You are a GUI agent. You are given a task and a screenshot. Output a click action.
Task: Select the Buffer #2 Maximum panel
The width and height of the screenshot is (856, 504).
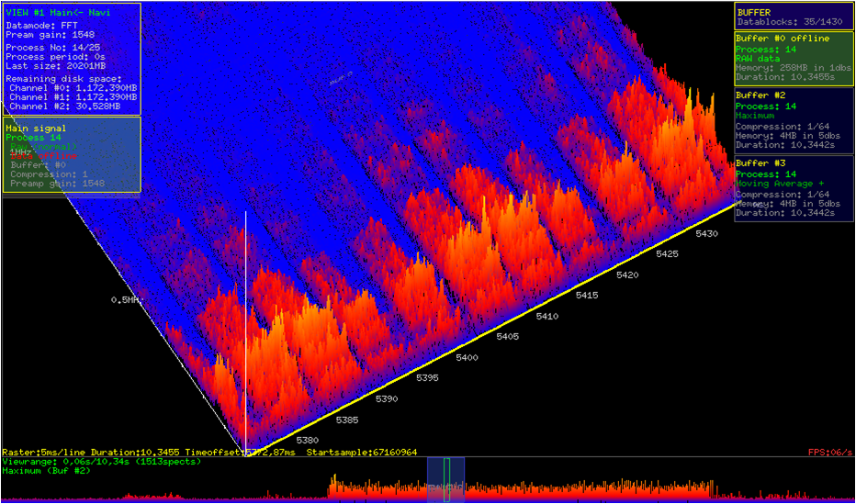tap(794, 120)
